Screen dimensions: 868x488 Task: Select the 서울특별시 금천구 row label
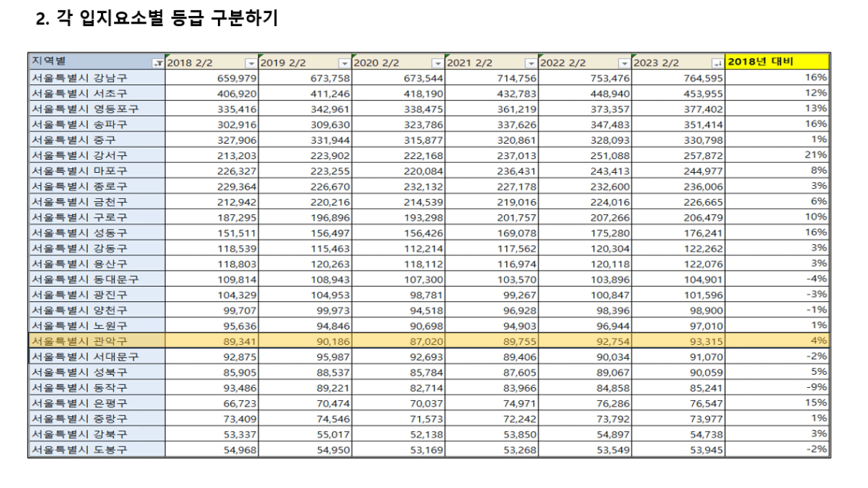click(96, 202)
